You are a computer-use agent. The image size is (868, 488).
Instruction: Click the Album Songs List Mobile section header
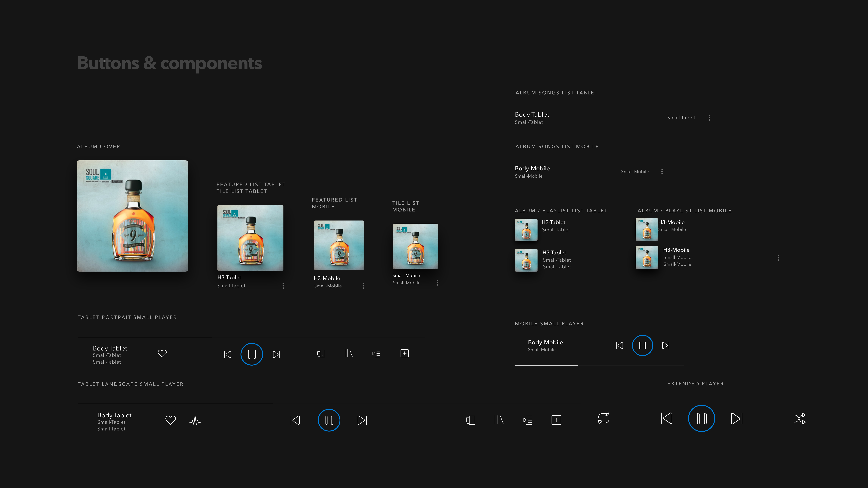[x=557, y=146]
